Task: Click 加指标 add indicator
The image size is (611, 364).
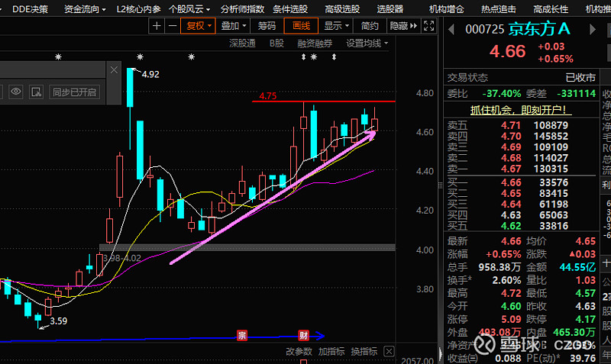Action: pos(331,352)
